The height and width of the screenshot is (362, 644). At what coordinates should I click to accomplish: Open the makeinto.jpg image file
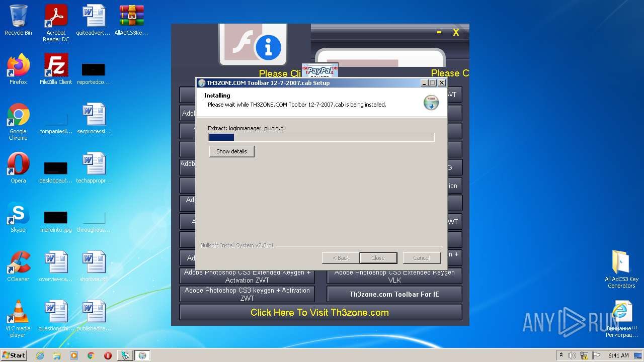pos(56,221)
